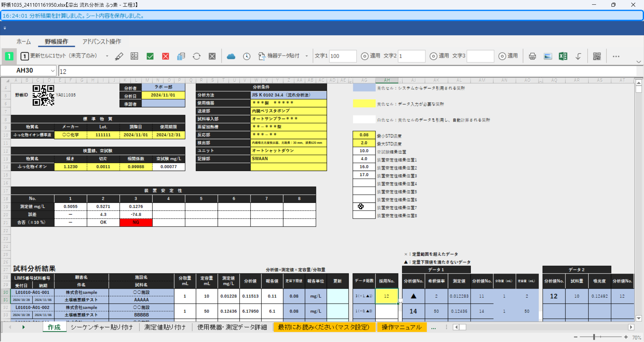Click the blue cloud icon
This screenshot has height=342, width=644.
coord(231,56)
